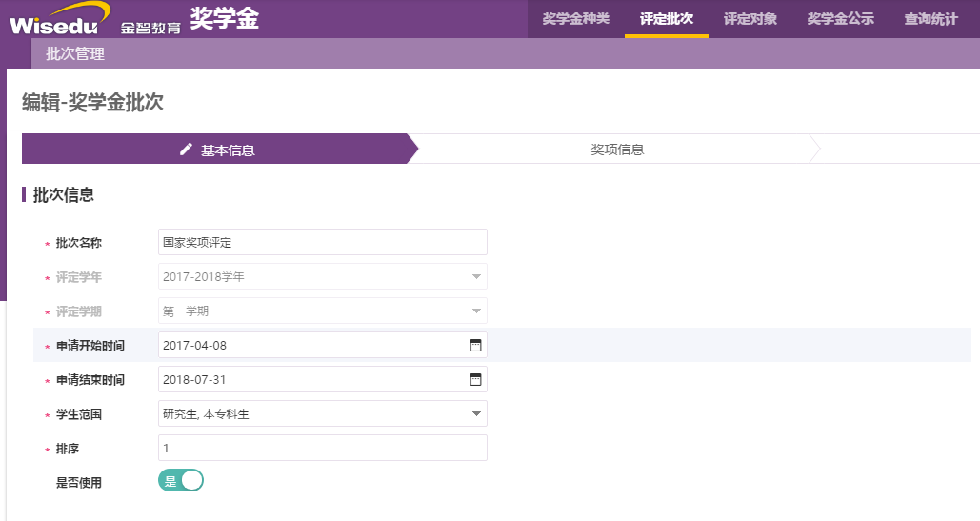Focus the 批次名称 input field
Screen dimensions: 980x521
pyautogui.click(x=323, y=242)
